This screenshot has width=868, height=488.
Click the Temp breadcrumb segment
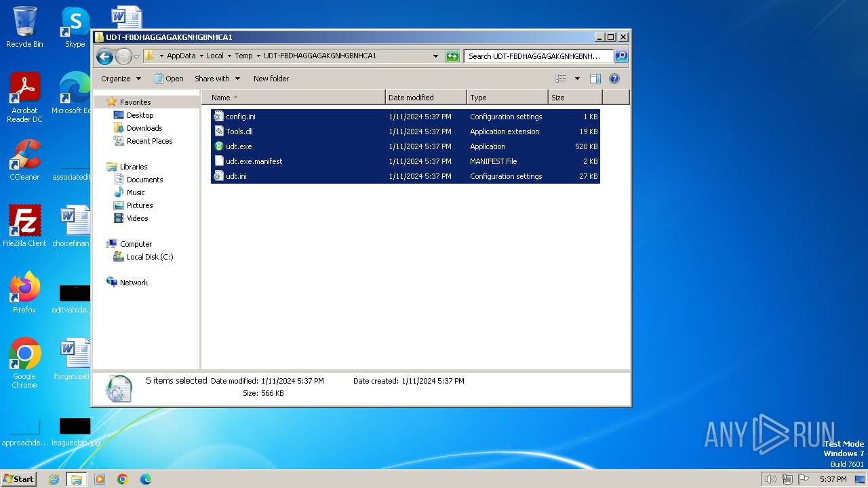click(x=243, y=56)
